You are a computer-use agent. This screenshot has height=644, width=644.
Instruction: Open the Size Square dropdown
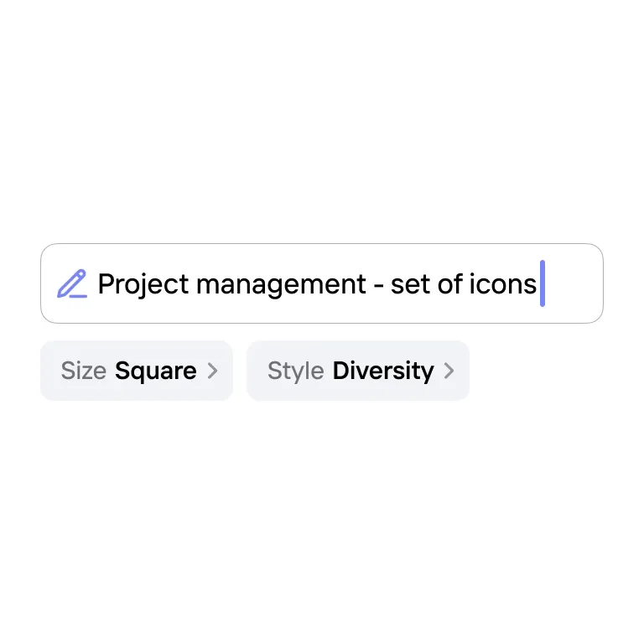point(137,371)
